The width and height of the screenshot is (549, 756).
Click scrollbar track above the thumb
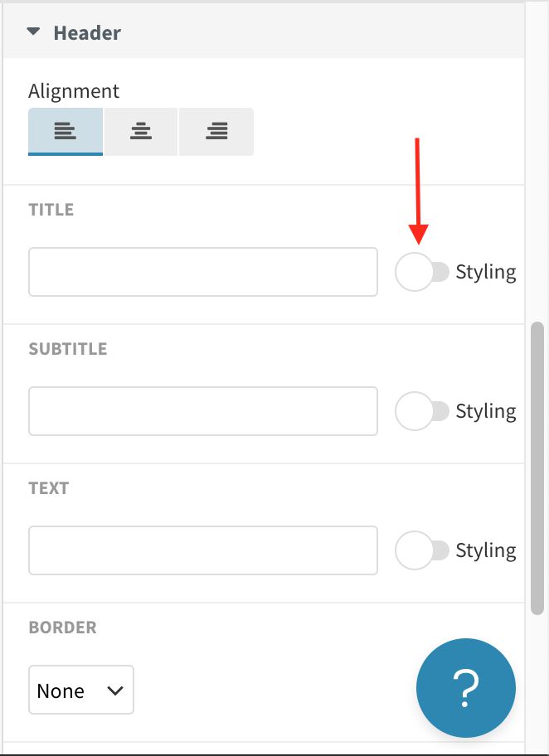[537, 162]
